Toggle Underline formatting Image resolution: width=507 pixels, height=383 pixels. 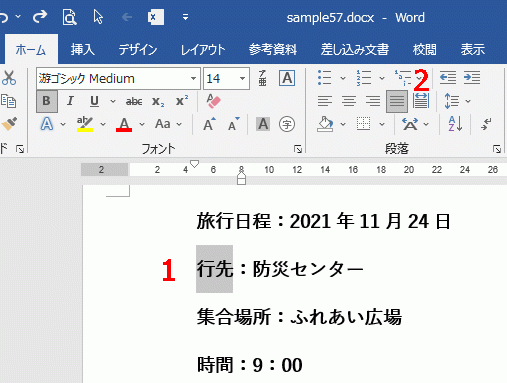(x=95, y=101)
